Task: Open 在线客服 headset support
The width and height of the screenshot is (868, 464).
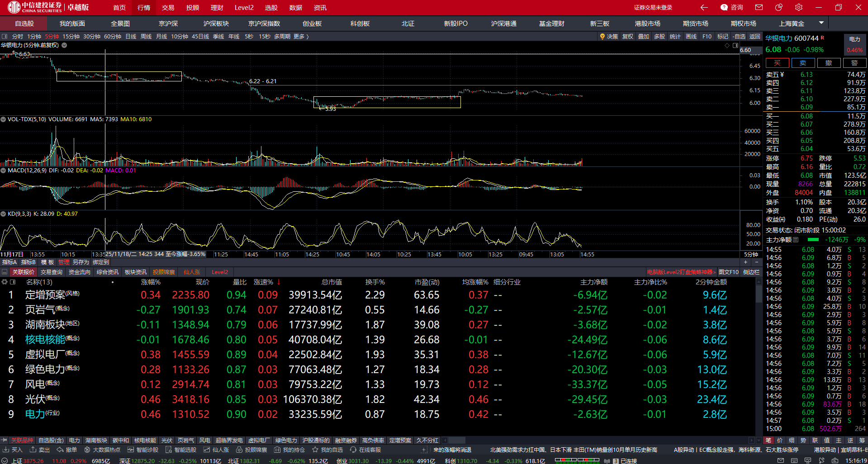Action: pyautogui.click(x=353, y=450)
